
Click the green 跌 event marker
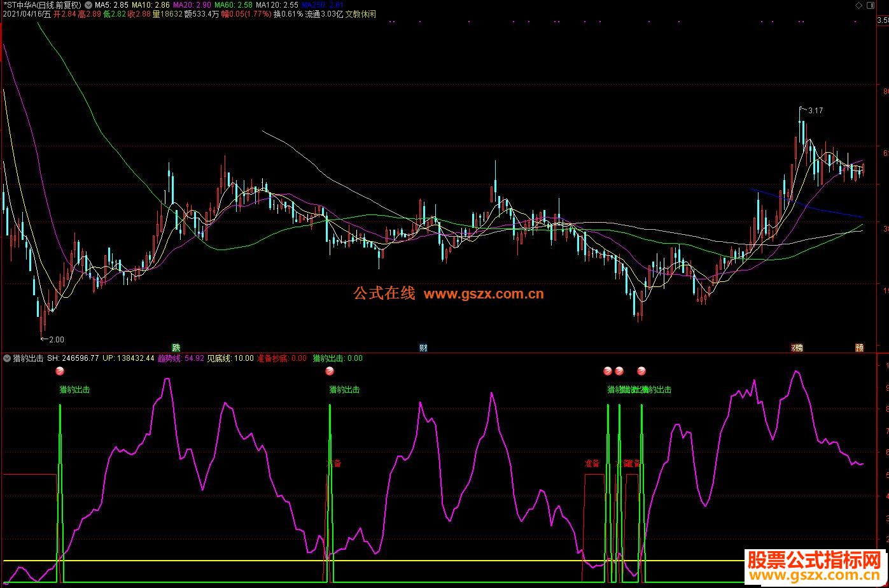(176, 347)
